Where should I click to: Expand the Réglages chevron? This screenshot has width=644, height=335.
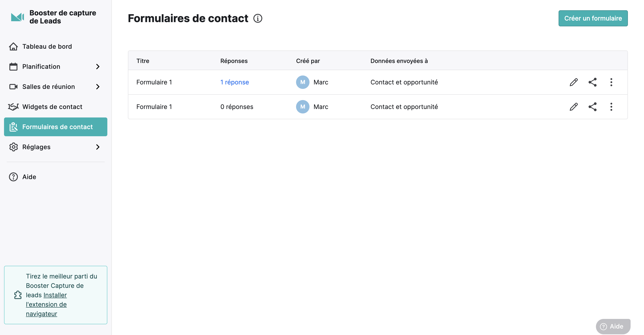98,147
